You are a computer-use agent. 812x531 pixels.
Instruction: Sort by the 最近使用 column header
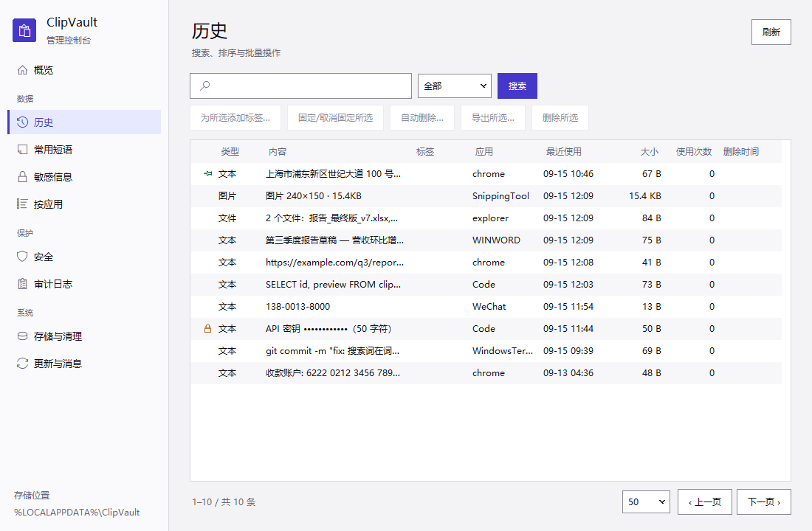pos(564,152)
